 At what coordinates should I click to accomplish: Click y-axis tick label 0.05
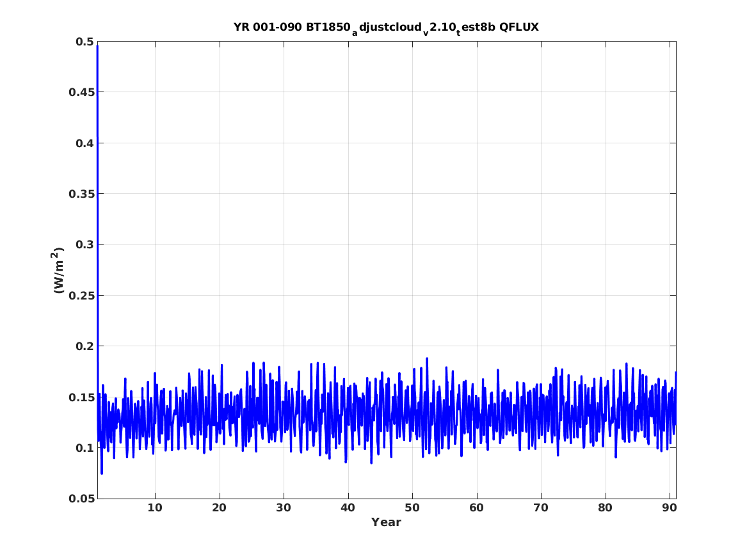tap(81, 499)
